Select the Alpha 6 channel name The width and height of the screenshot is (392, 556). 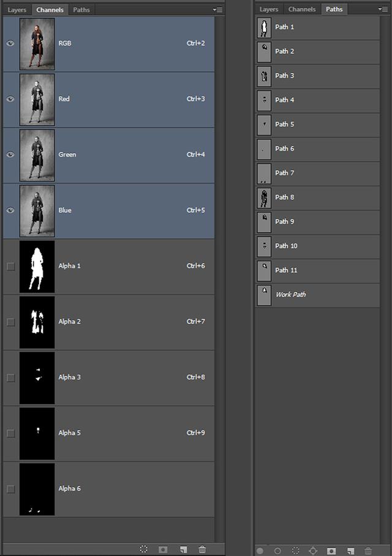click(x=69, y=489)
